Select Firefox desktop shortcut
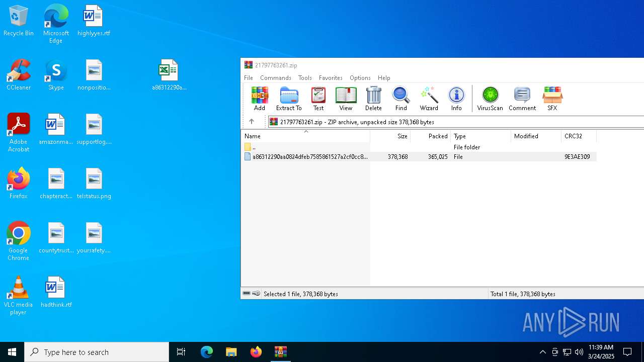644x362 pixels. 19,184
